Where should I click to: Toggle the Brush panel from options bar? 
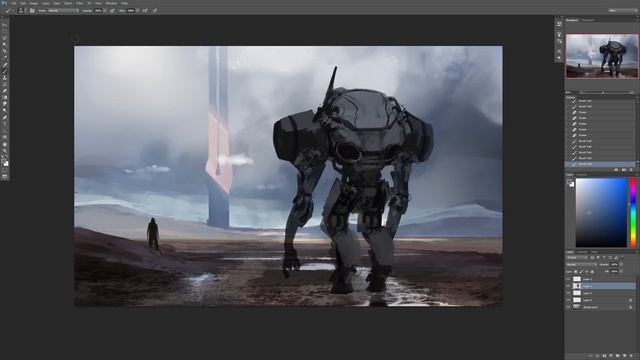coord(32,11)
